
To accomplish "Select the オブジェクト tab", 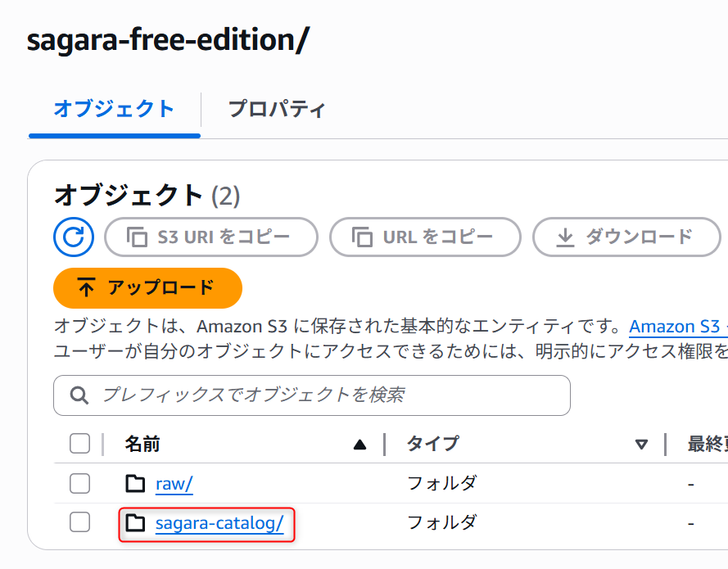I will tap(114, 110).
